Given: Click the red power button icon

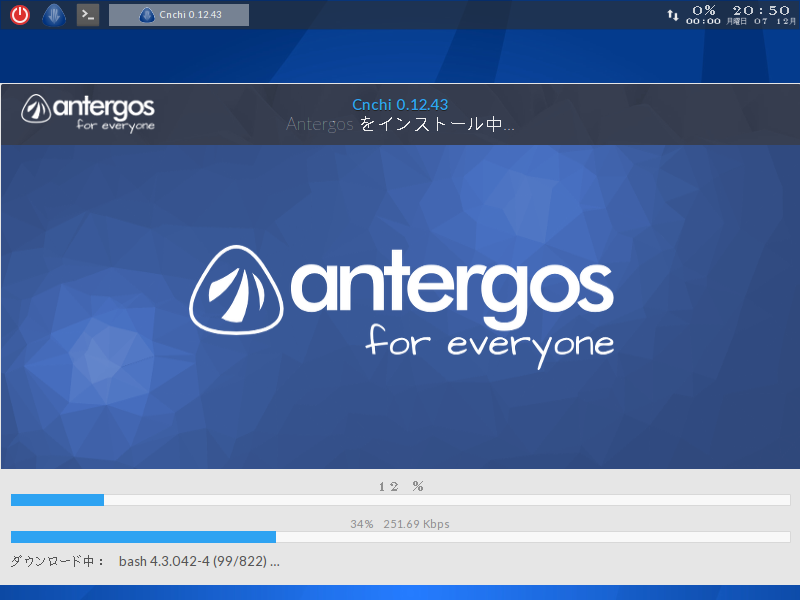Looking at the screenshot, I should pos(18,14).
